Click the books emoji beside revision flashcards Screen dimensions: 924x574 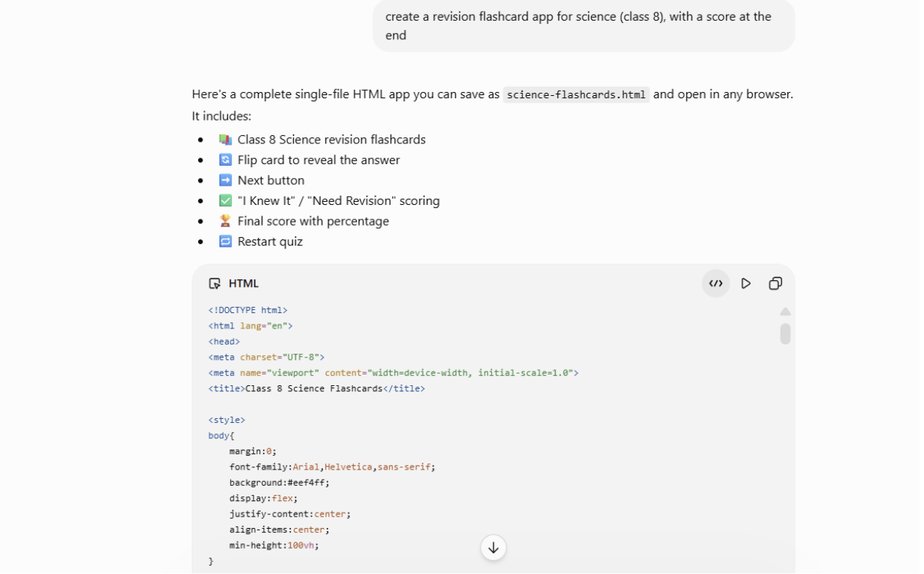[225, 140]
